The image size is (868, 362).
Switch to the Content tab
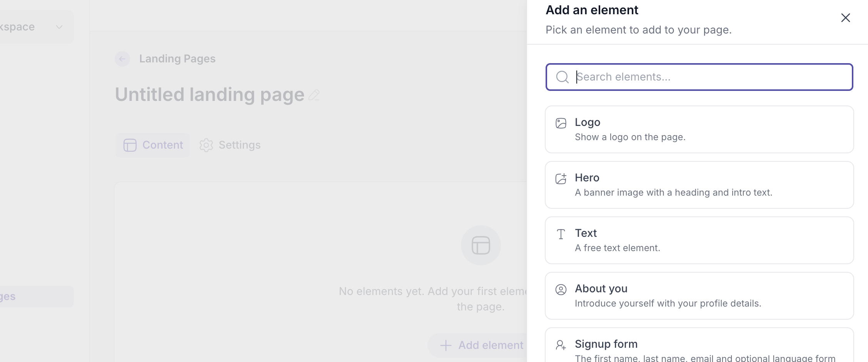(x=153, y=145)
